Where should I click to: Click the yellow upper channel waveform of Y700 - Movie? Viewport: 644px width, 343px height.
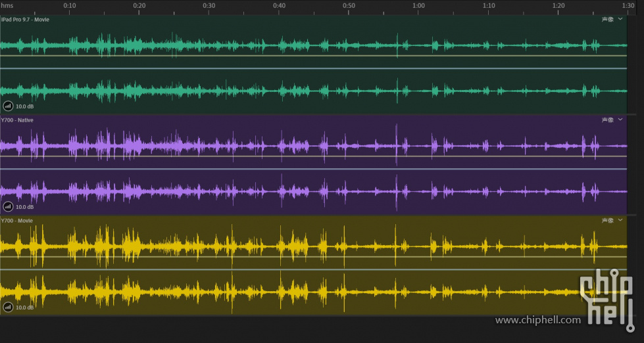(313, 246)
